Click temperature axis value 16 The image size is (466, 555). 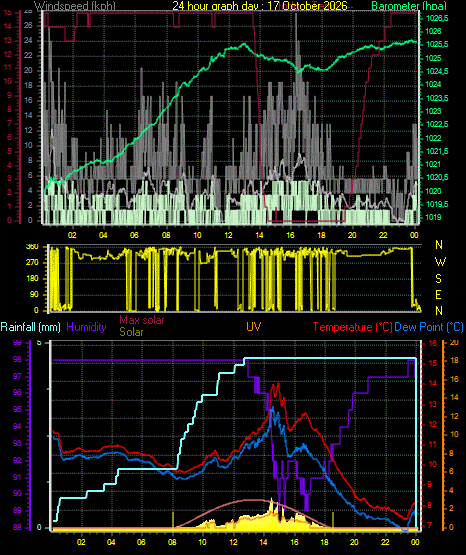point(433,343)
